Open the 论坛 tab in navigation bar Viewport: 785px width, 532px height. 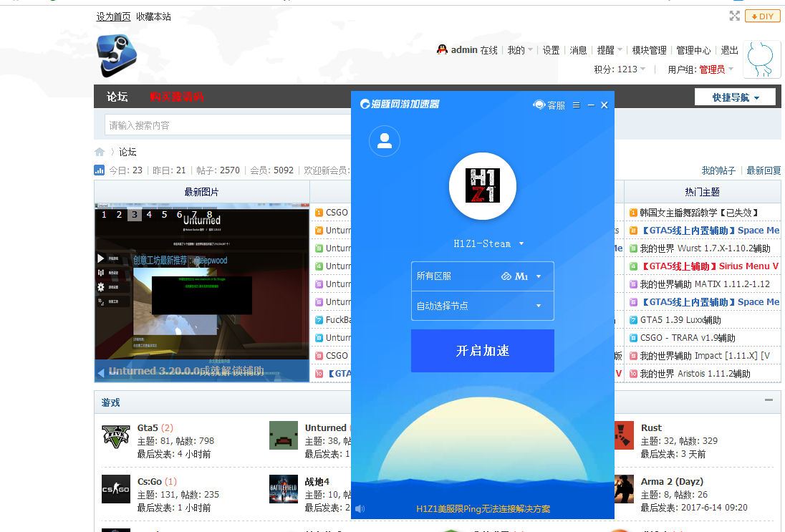click(117, 97)
